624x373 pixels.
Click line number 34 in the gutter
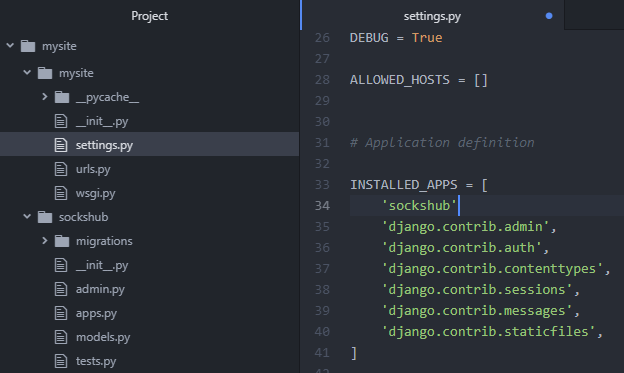322,206
